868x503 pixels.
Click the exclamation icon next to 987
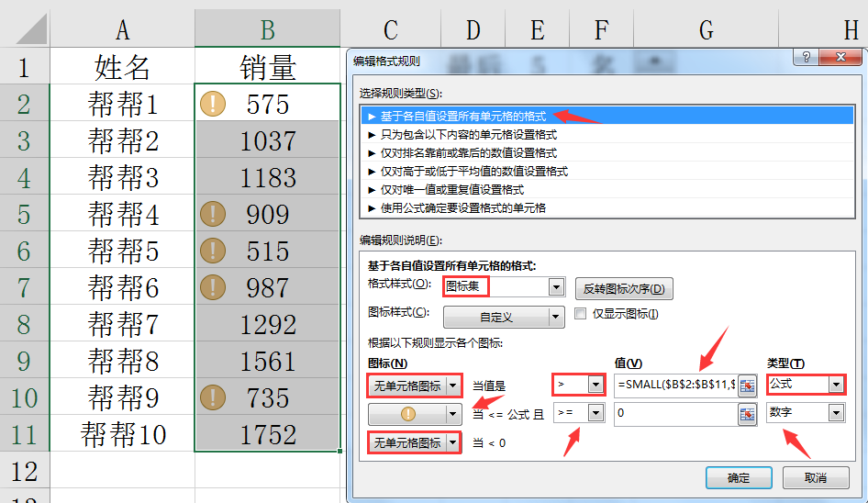pos(213,287)
